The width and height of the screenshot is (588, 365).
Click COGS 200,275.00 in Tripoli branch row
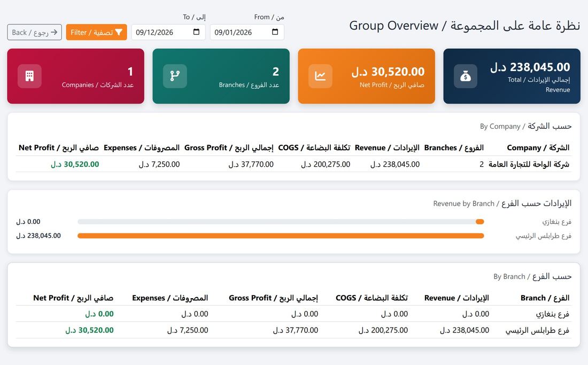point(383,330)
